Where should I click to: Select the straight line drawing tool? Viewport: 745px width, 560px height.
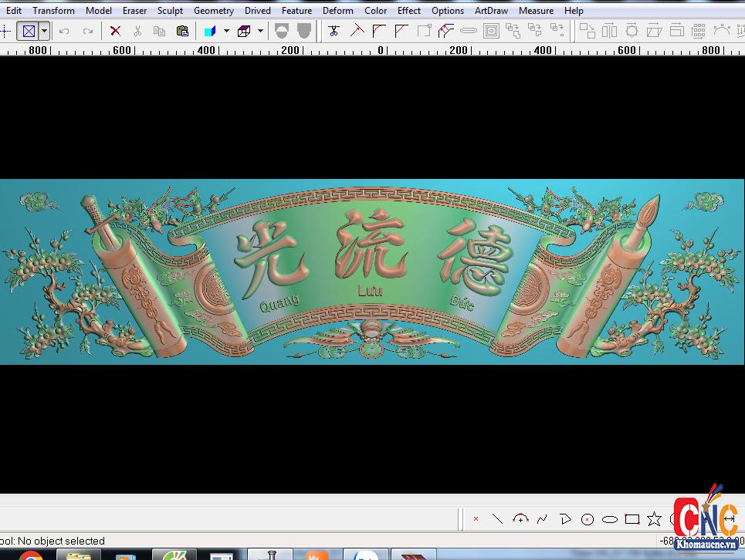(497, 519)
